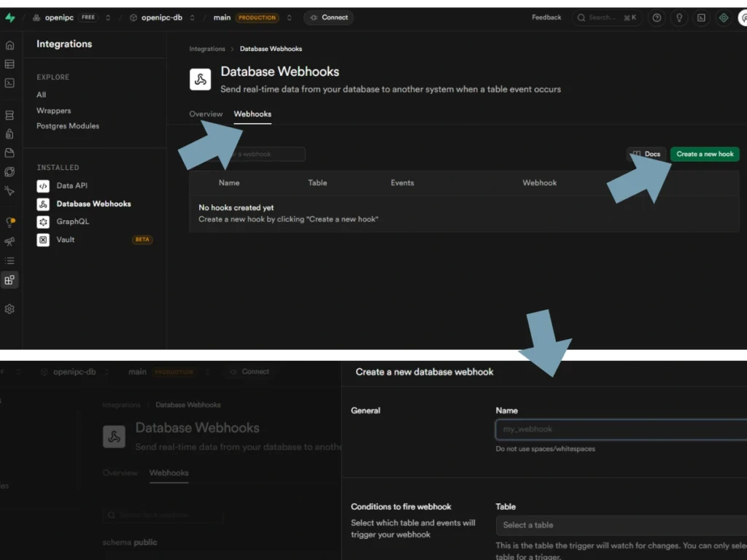747x560 pixels.
Task: Click the Docs button
Action: (646, 155)
